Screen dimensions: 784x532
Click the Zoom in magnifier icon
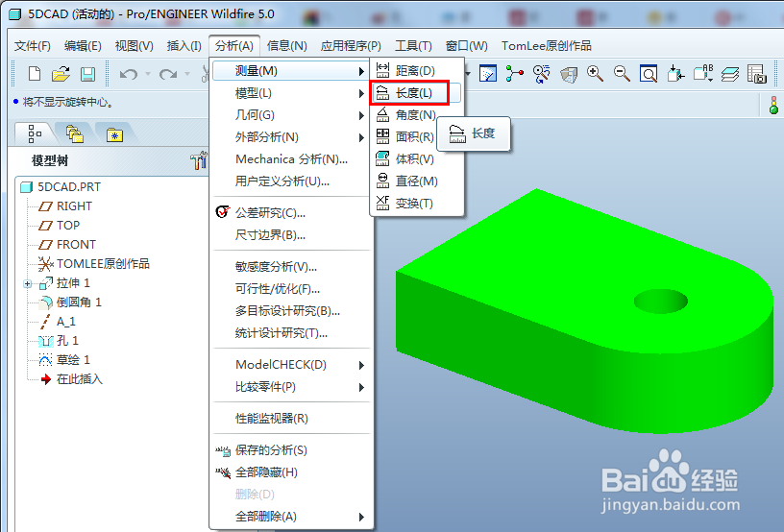pyautogui.click(x=595, y=74)
